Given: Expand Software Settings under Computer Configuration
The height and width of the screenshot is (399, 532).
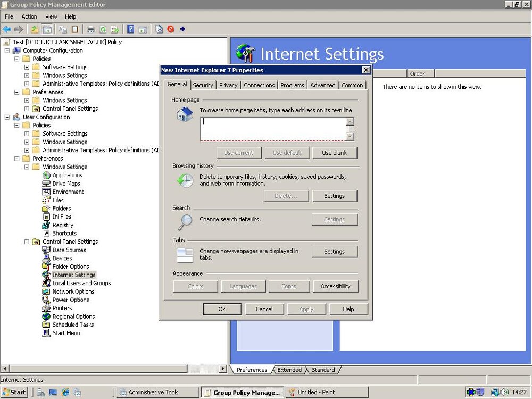Looking at the screenshot, I should point(27,67).
